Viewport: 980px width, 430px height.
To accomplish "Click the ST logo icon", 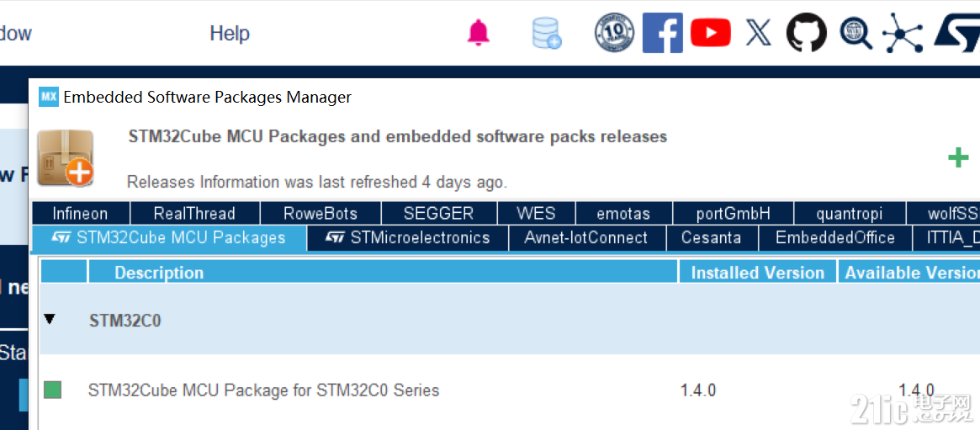I will pyautogui.click(x=956, y=33).
